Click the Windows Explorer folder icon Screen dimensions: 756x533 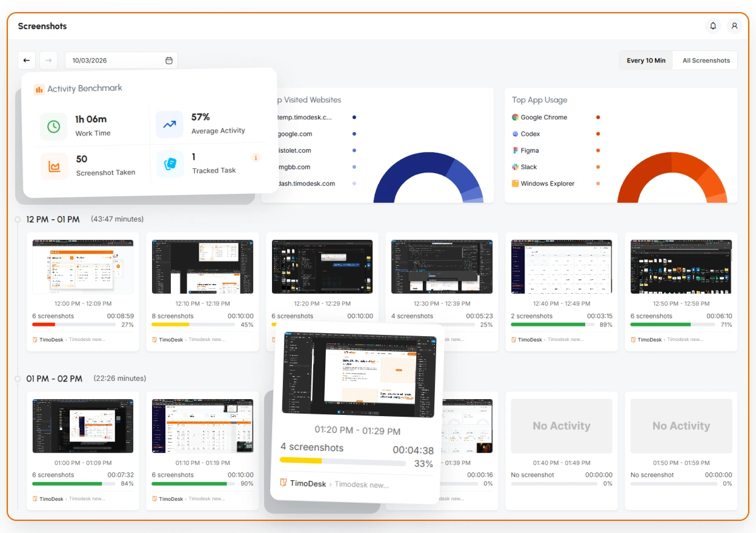click(516, 184)
